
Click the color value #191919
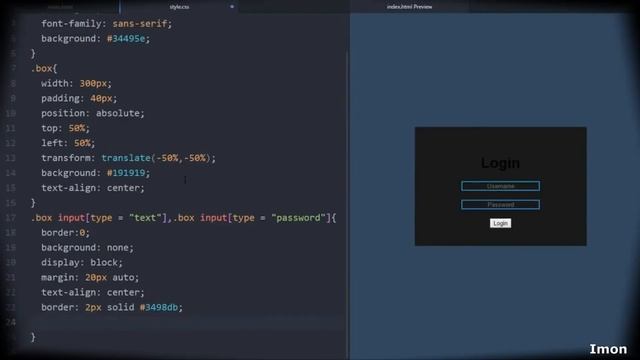tap(126, 173)
